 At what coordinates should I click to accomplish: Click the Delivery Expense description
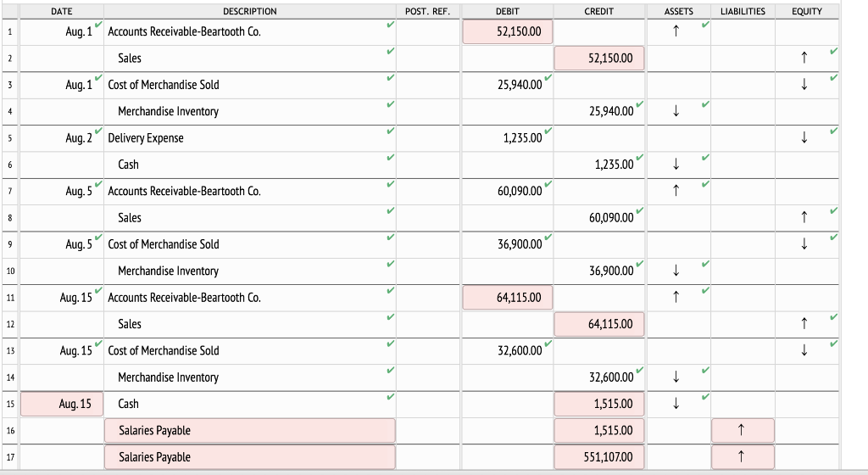[146, 138]
